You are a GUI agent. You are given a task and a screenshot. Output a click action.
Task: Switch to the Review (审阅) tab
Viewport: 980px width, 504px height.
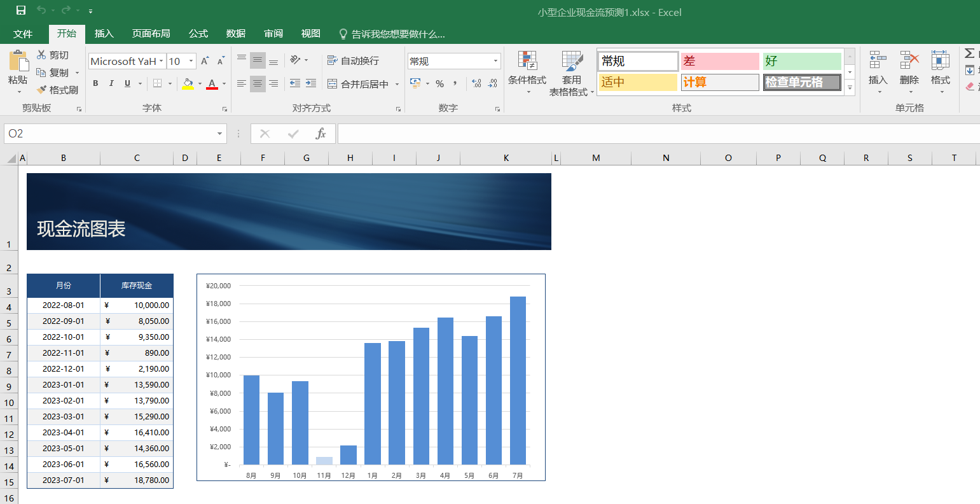tap(273, 34)
